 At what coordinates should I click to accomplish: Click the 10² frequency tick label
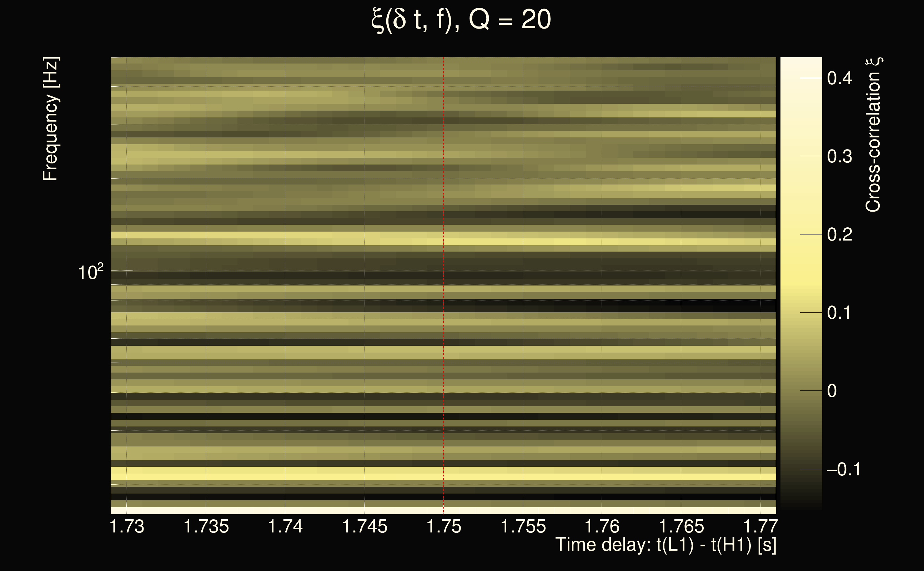90,272
